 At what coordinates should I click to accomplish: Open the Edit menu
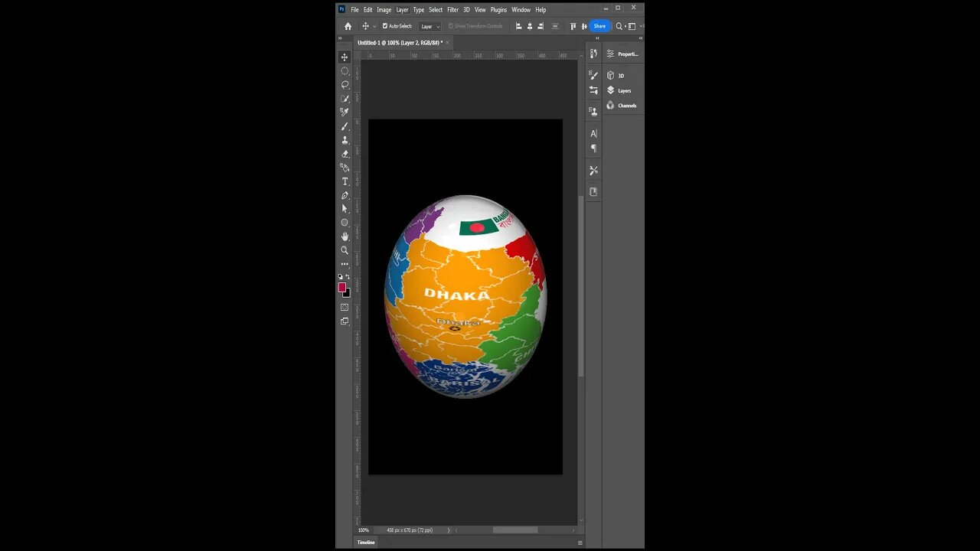367,10
